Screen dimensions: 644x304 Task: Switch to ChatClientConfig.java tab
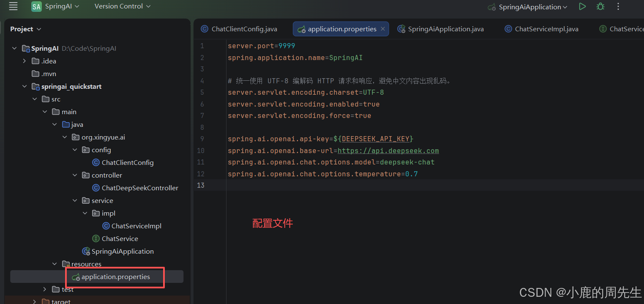tap(239, 29)
